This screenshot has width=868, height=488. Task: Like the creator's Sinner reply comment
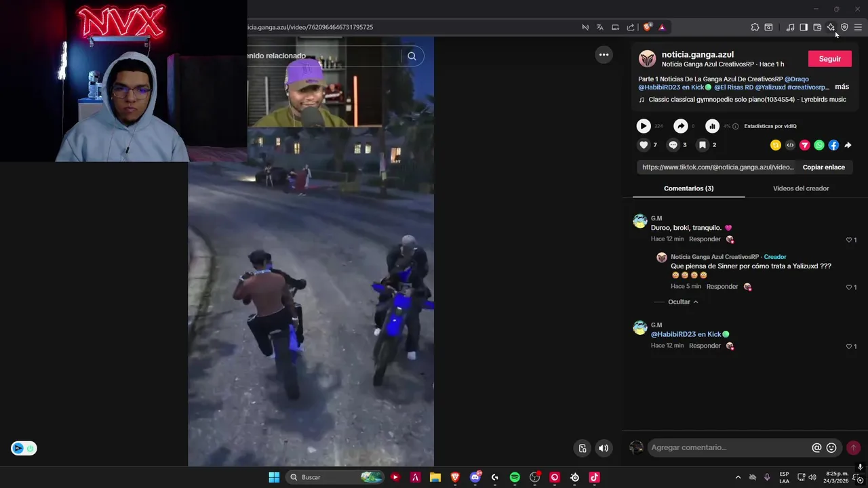848,287
